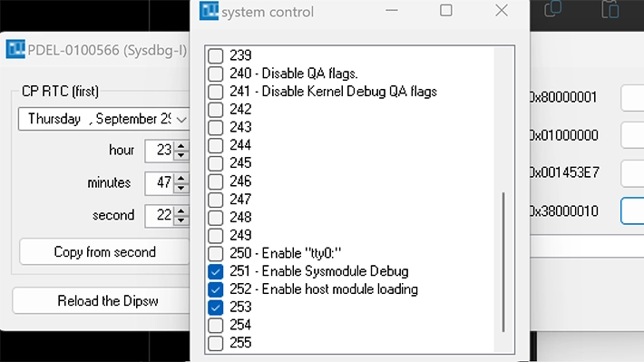This screenshot has width=644, height=362.
Task: Increase the hour value with the up arrow
Action: click(181, 146)
